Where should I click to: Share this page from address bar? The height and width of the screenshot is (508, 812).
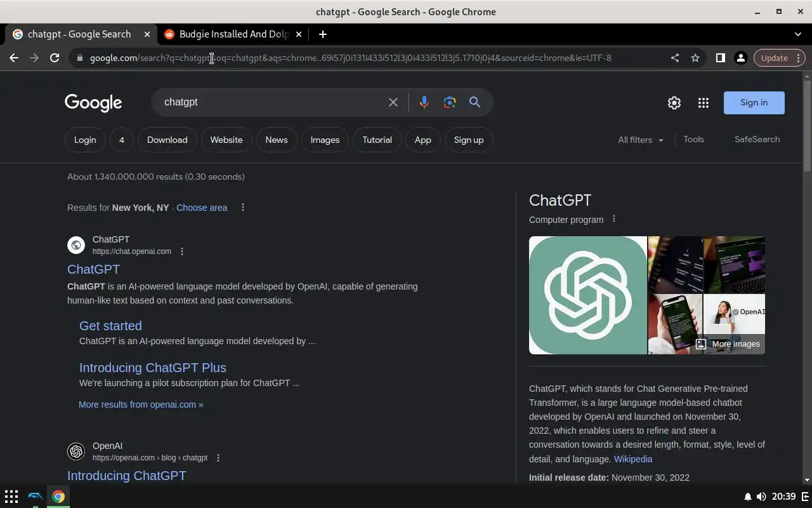(x=675, y=58)
